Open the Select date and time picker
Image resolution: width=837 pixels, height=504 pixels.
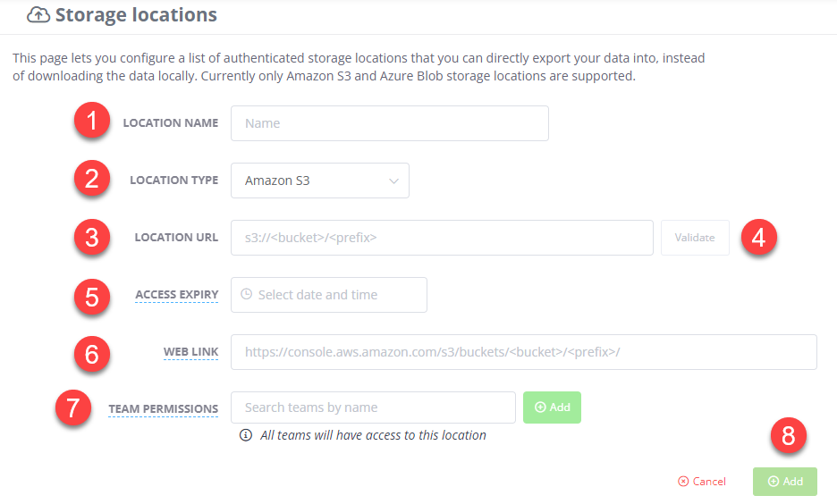click(x=328, y=295)
